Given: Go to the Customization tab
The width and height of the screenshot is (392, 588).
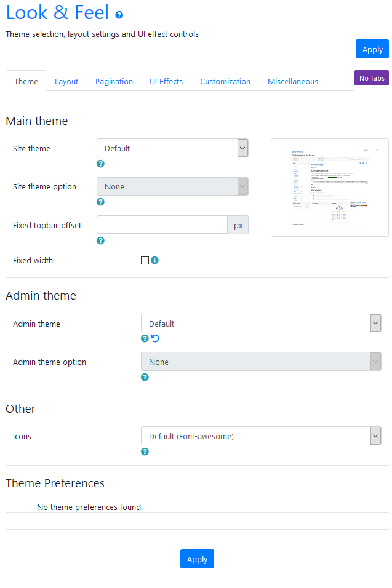Looking at the screenshot, I should [225, 81].
